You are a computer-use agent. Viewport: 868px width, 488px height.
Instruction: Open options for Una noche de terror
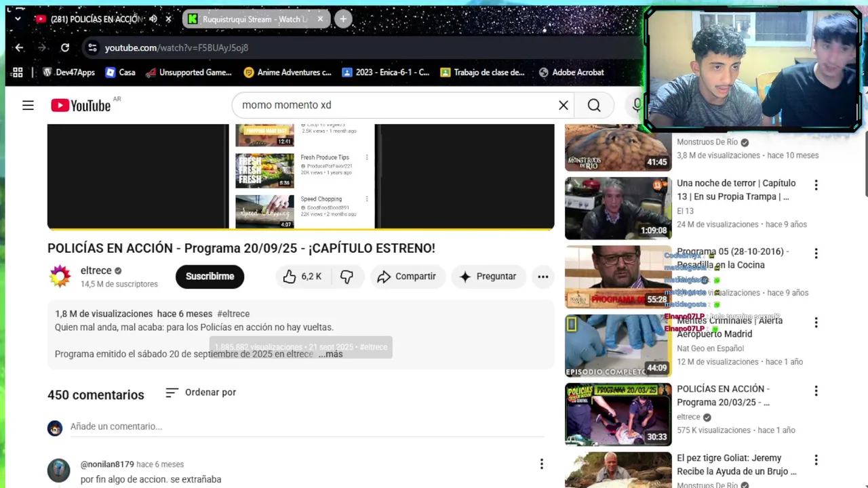pos(816,185)
